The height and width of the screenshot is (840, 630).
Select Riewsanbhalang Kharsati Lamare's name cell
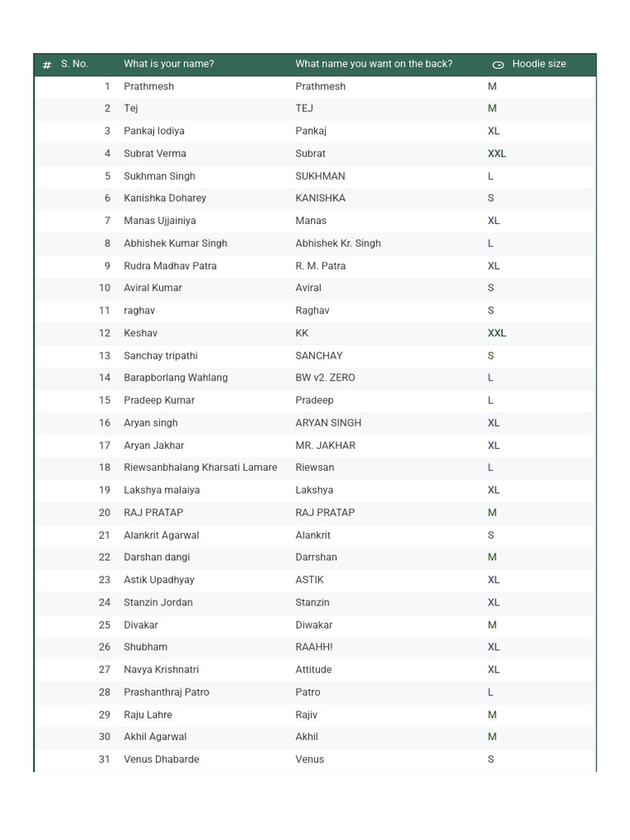coord(200,468)
